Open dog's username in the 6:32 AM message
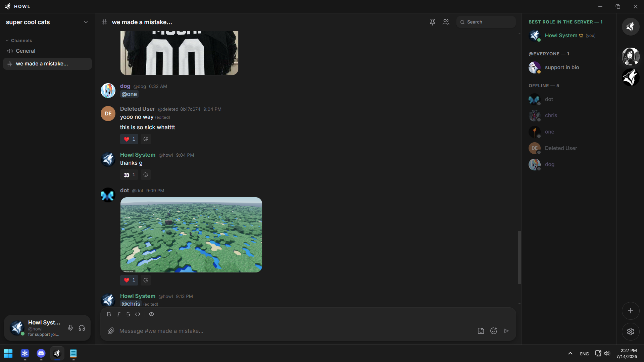 point(125,86)
